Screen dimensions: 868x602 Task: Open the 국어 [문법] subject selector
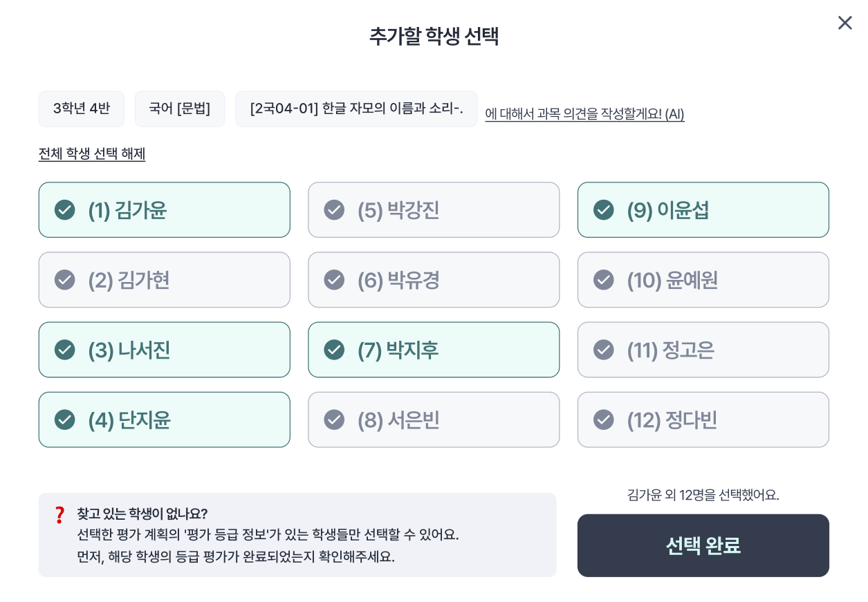tap(180, 109)
